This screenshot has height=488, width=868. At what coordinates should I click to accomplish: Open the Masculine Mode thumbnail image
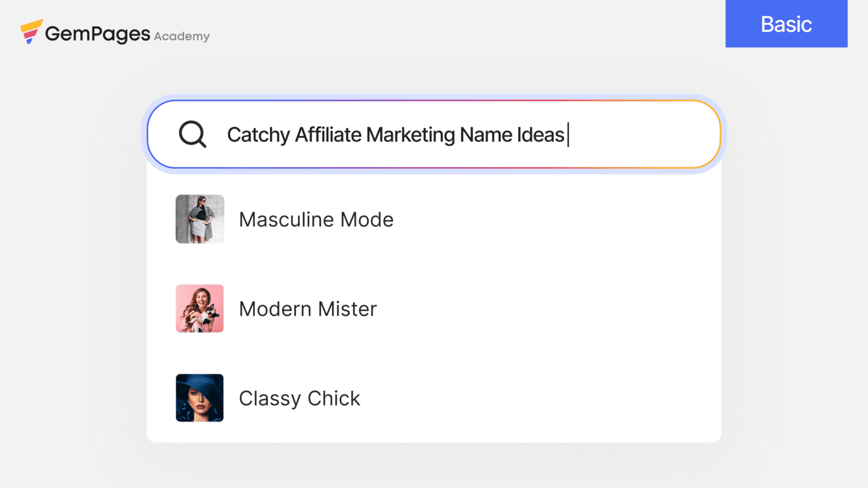(199, 219)
